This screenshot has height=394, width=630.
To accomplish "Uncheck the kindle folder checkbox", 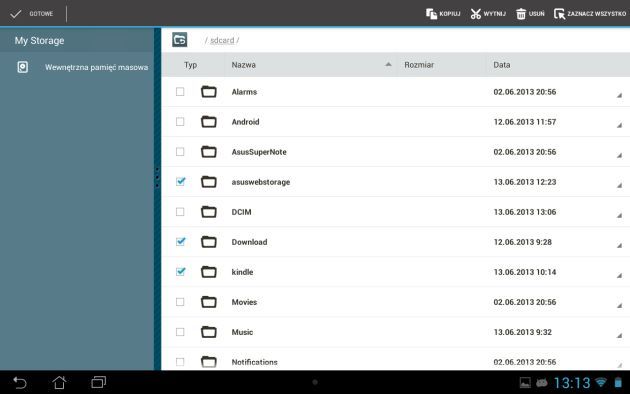I will pos(180,272).
